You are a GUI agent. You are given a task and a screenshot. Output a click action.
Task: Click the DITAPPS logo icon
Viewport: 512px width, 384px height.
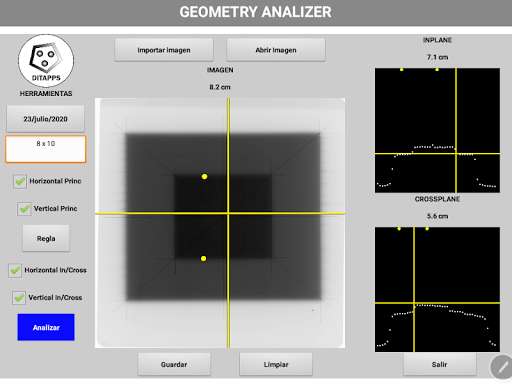tap(46, 61)
